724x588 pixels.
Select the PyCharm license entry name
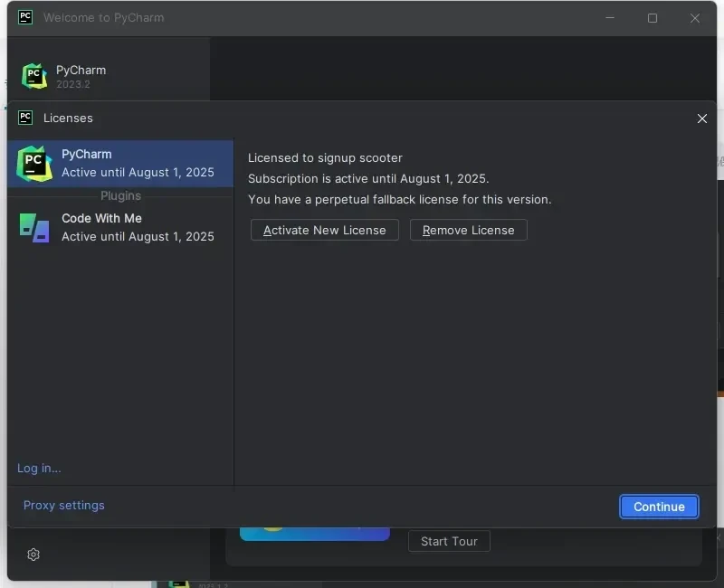(x=87, y=154)
